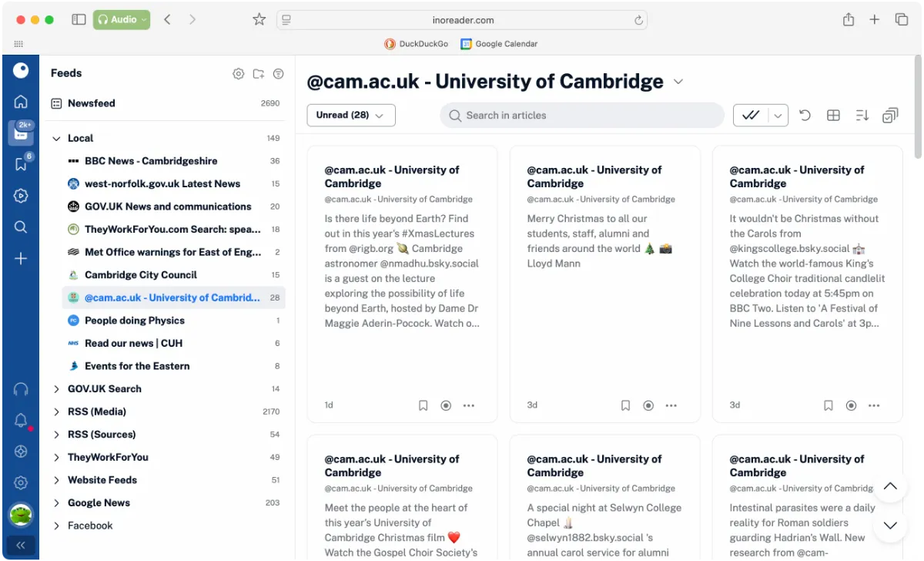Viewport: 924px width, 561px height.
Task: Mark all articles as read
Action: pyautogui.click(x=750, y=114)
